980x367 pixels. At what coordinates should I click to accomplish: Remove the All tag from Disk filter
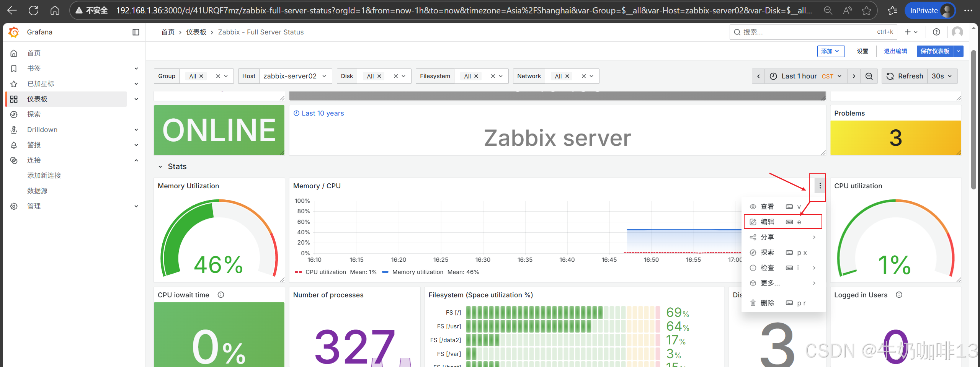click(379, 76)
